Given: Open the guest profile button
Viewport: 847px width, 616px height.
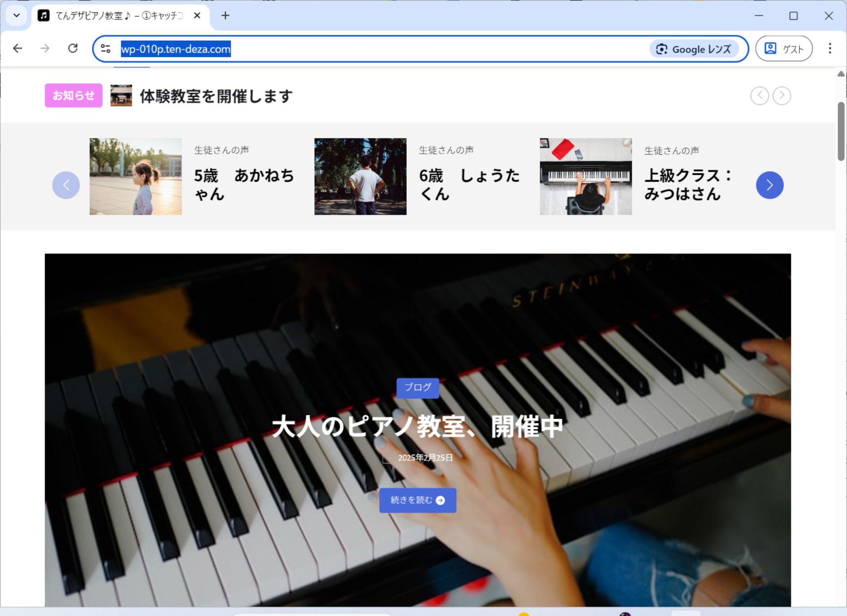Looking at the screenshot, I should 784,49.
